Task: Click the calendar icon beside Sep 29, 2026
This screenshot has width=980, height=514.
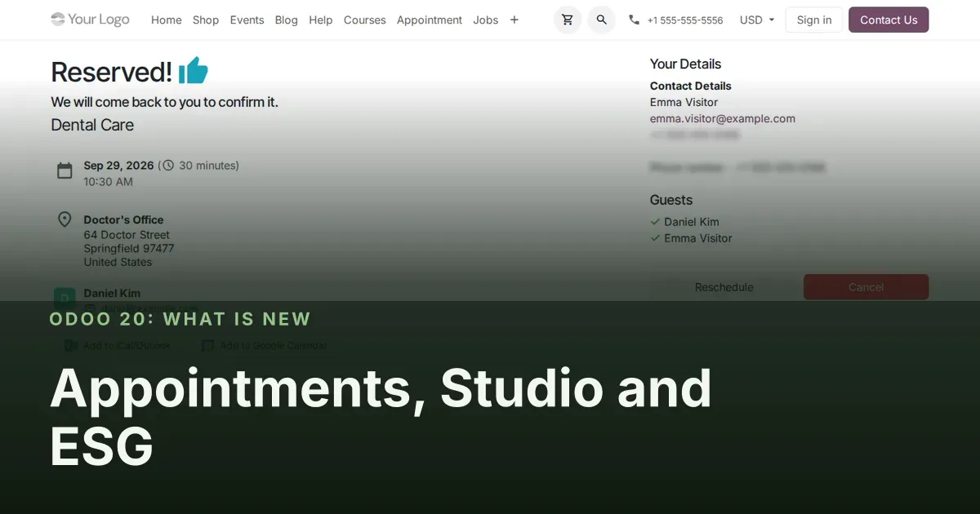Action: click(x=65, y=171)
